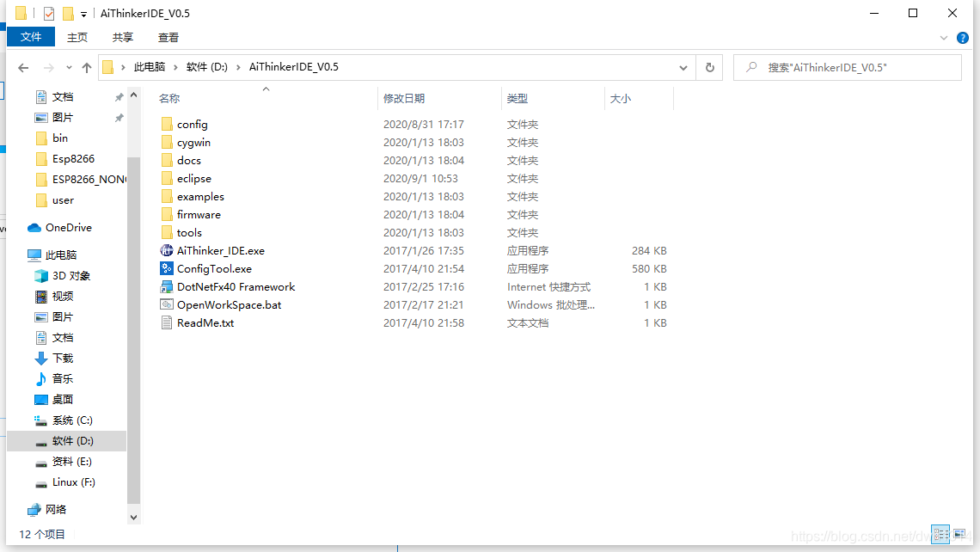
Task: Switch to details view layout
Action: [940, 534]
